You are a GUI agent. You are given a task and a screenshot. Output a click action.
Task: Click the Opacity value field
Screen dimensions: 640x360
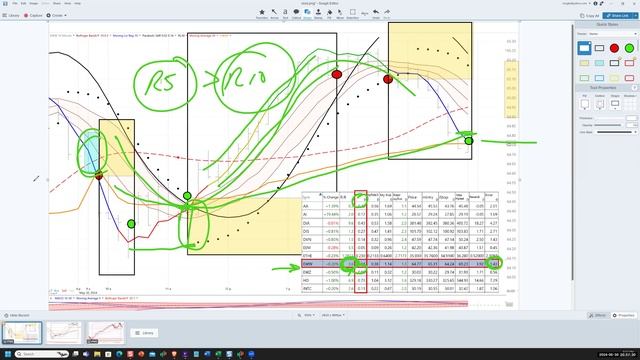click(x=631, y=125)
